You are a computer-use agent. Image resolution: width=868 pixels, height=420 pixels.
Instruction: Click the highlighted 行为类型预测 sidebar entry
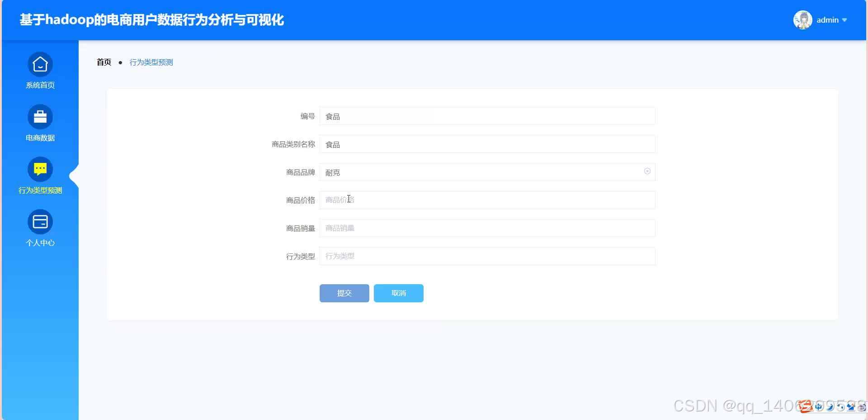point(40,190)
